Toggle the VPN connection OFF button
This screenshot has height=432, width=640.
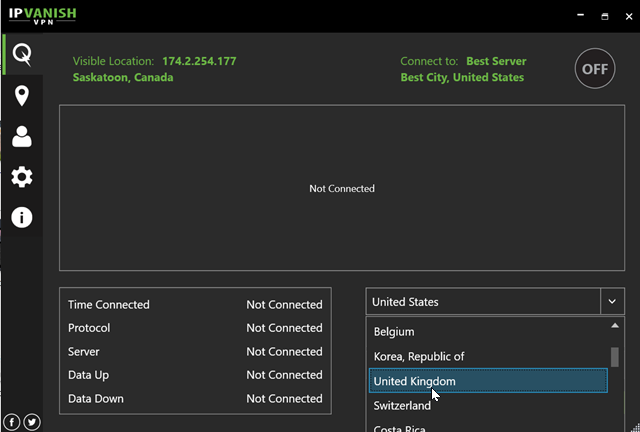pos(595,69)
